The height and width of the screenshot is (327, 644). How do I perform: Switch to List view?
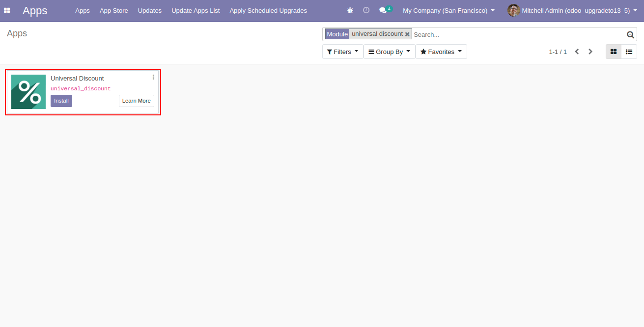629,52
